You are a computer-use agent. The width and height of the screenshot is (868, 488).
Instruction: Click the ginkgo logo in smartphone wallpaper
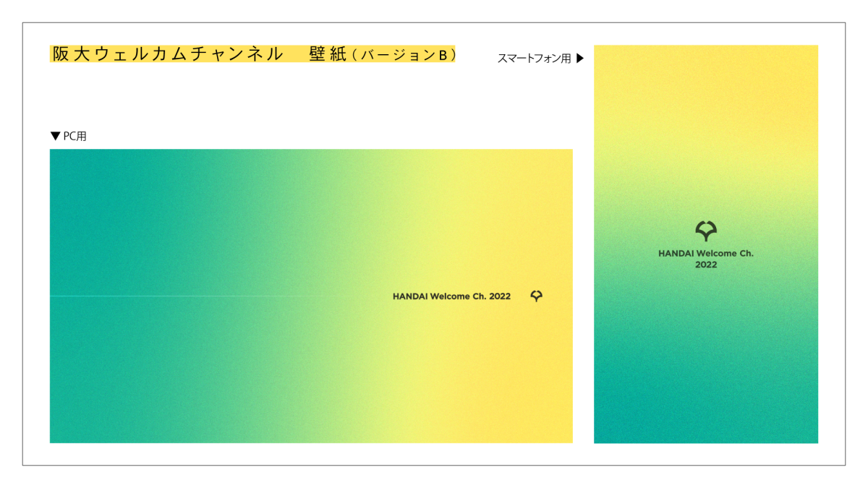point(706,231)
